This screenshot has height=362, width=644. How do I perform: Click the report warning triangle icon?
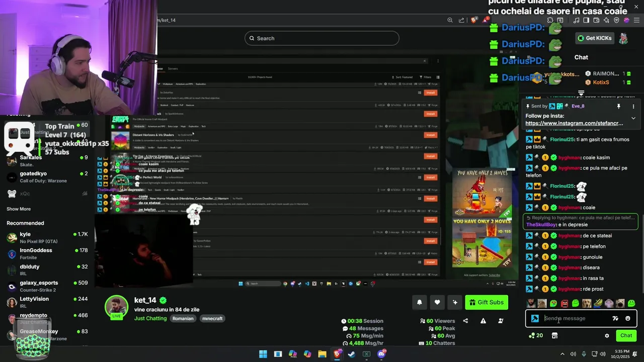[483, 321]
